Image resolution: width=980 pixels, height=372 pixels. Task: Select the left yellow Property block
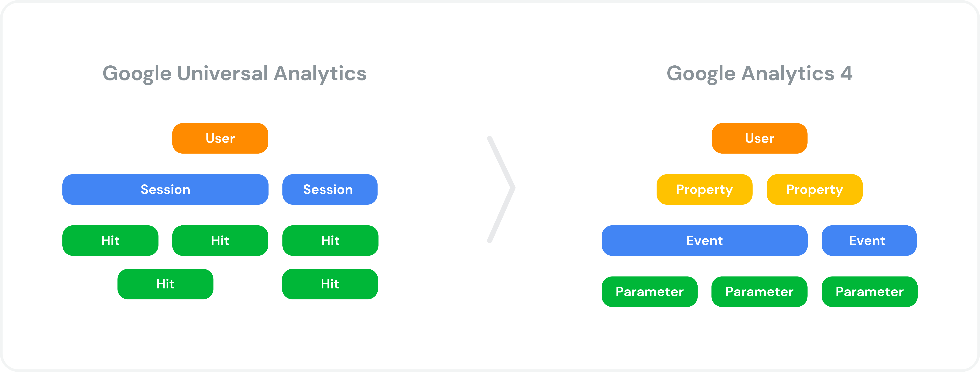pos(704,189)
